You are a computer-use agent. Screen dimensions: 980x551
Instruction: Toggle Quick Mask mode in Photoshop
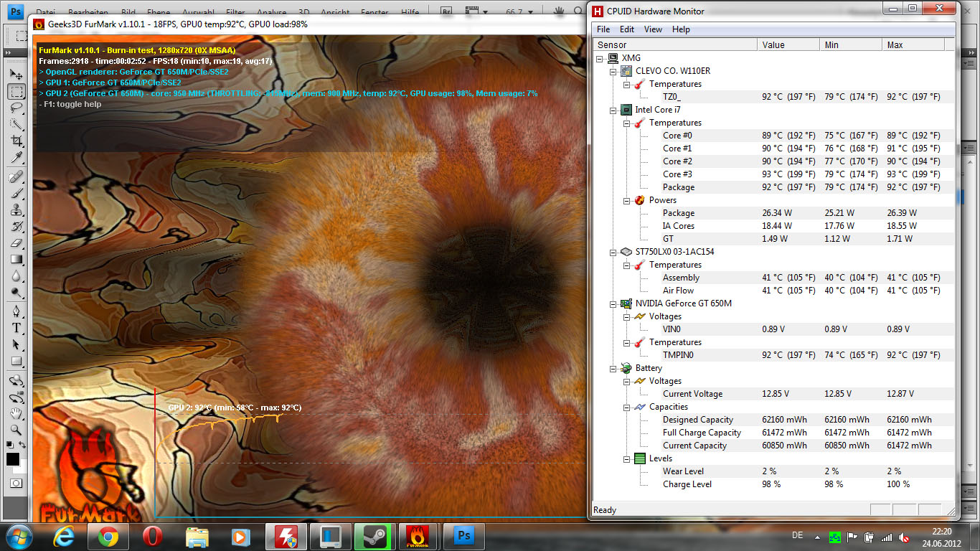click(16, 483)
